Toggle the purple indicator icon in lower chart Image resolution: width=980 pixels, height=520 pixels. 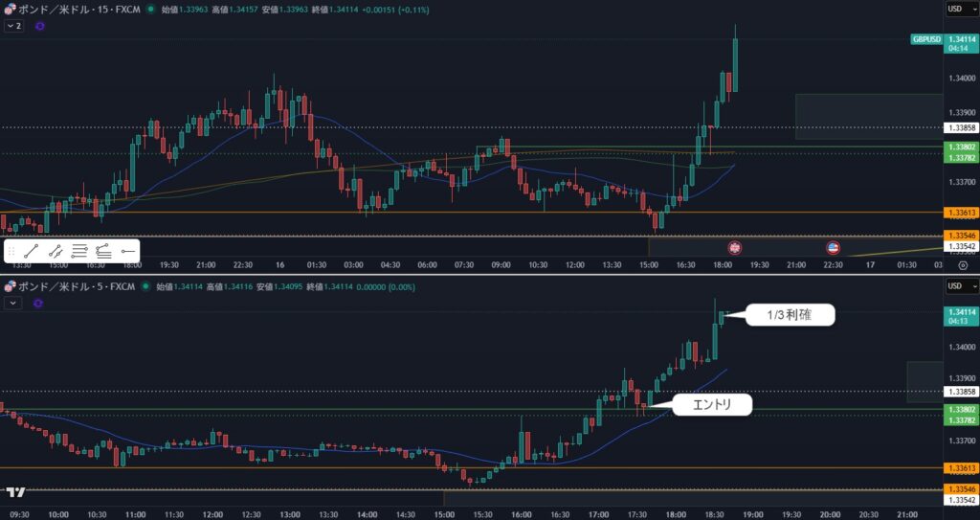pyautogui.click(x=37, y=303)
